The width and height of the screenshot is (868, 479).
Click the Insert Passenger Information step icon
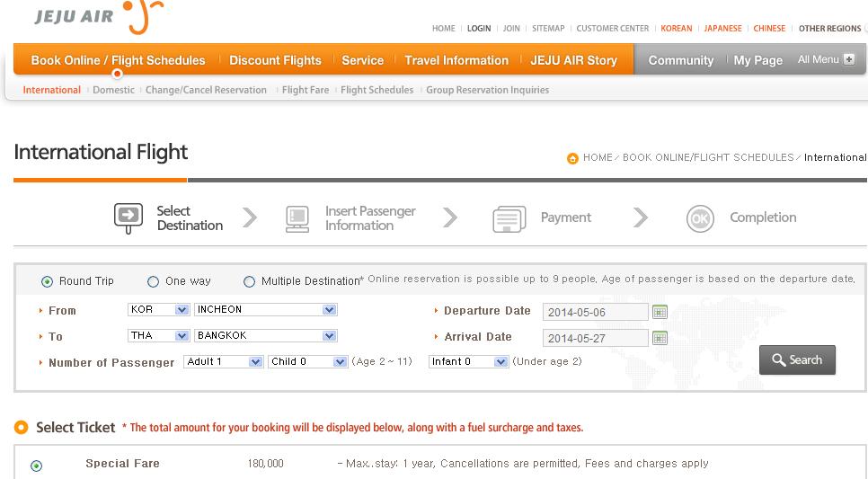point(297,218)
